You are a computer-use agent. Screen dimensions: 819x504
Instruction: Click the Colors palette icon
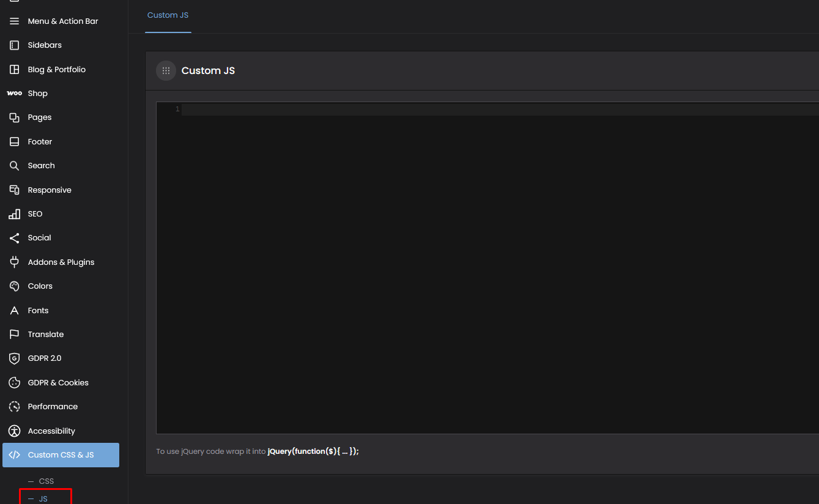(x=15, y=286)
